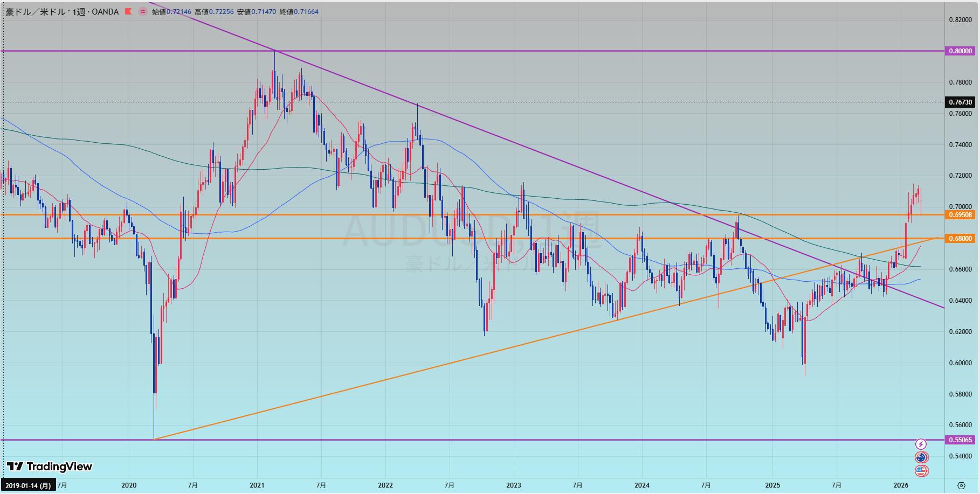The image size is (980, 494).
Task: Click the 0.69508 orange price label
Action: 960,215
